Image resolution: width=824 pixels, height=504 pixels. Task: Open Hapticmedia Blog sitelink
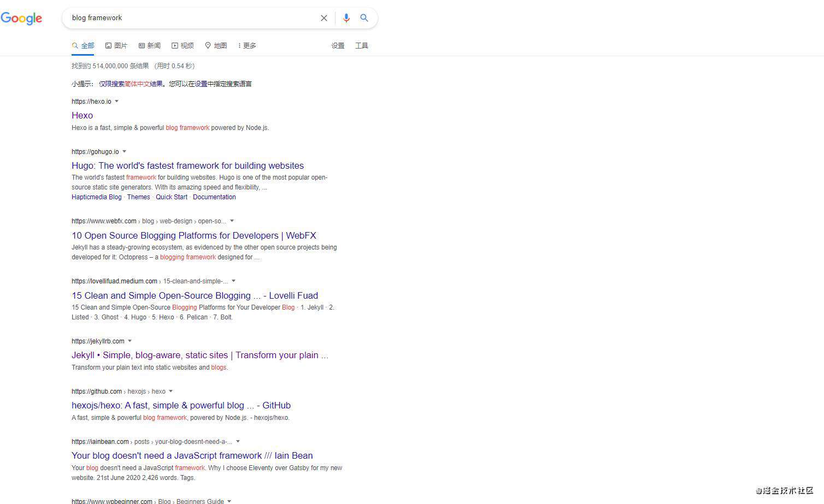click(97, 197)
